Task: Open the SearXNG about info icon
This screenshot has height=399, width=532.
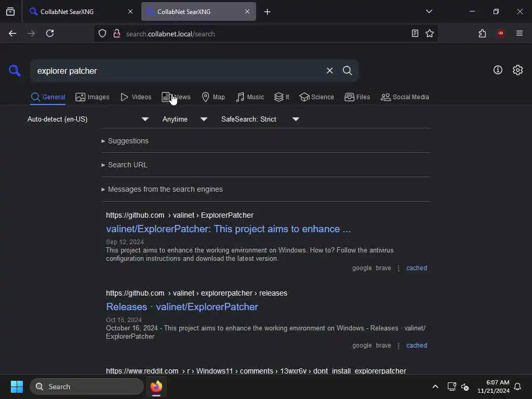Action: click(x=498, y=70)
